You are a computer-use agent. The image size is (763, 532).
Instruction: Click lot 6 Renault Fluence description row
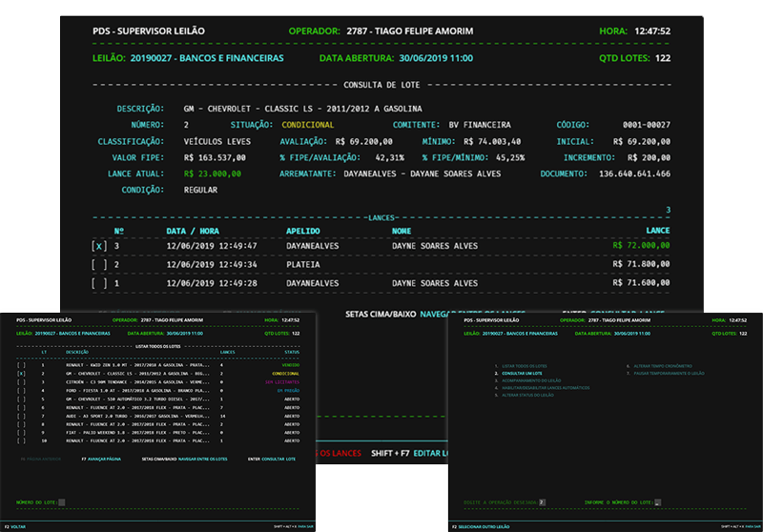click(137, 407)
